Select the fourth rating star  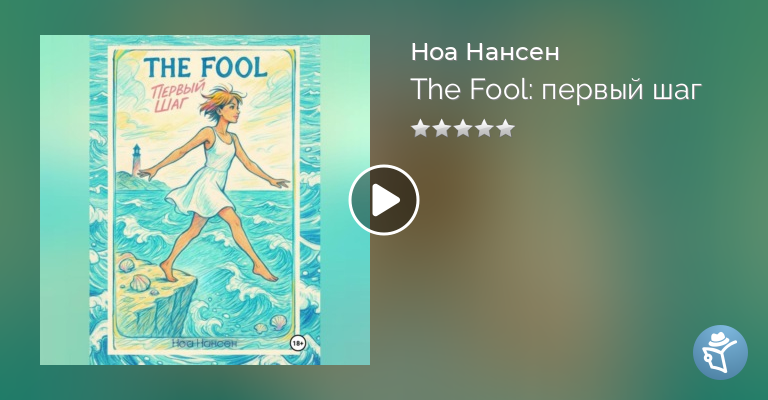point(484,128)
